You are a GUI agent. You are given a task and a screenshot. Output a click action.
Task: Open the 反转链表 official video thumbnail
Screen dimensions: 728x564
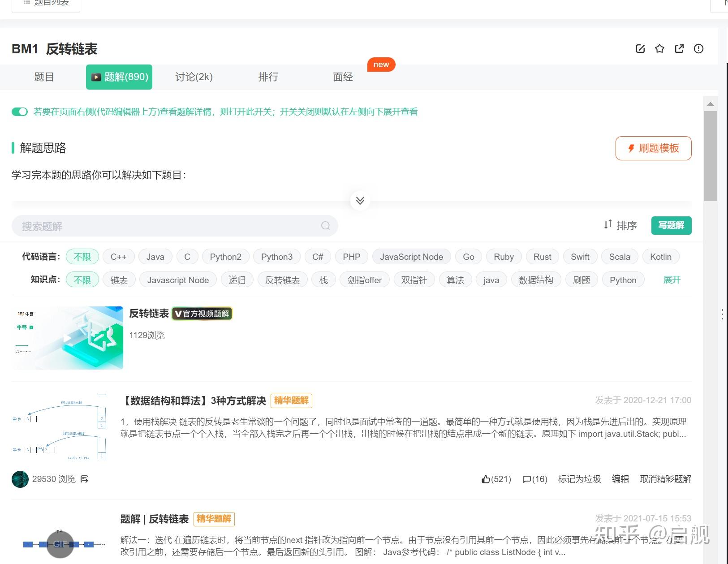[x=67, y=337]
